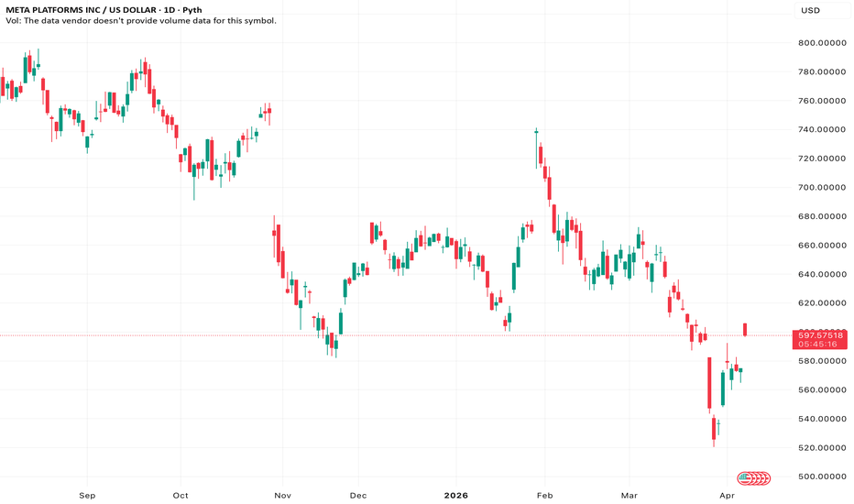Screen dimensions: 854x504
Task: Click the 660.00000 price axis label
Action: (x=822, y=246)
